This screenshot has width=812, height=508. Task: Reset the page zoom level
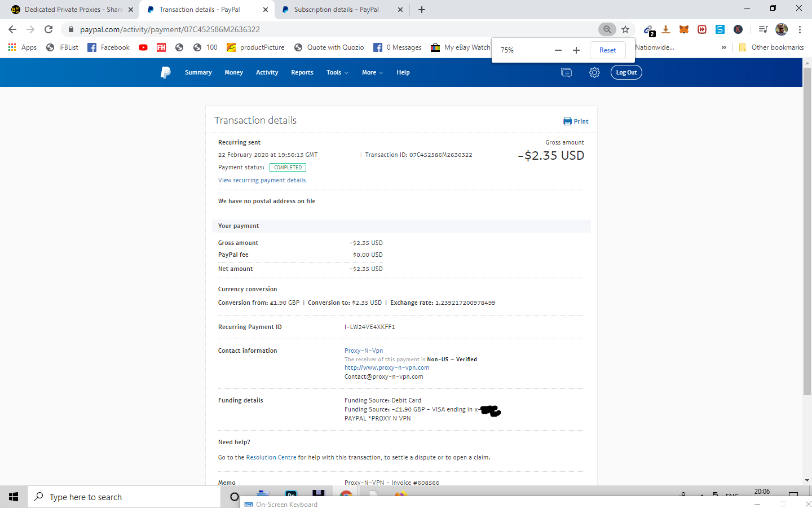coord(608,50)
